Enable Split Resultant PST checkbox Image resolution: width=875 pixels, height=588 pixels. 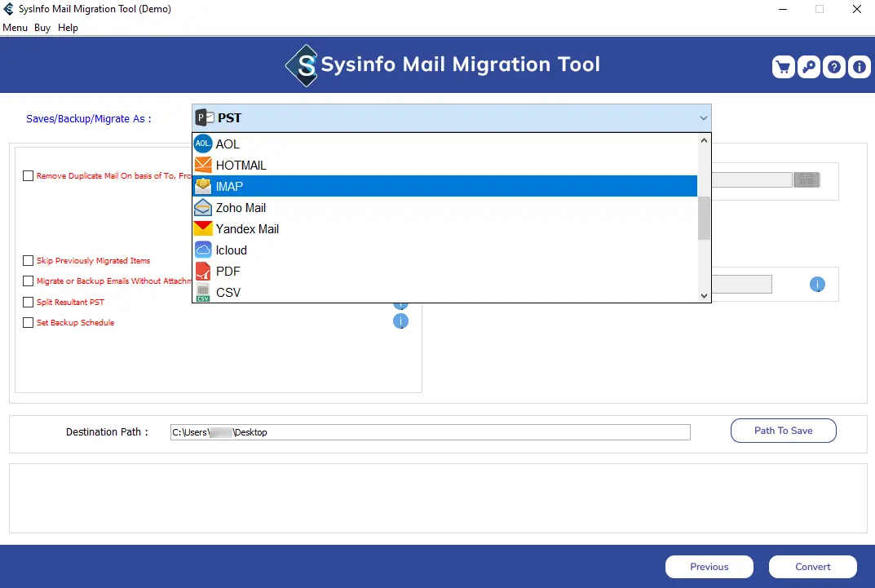click(x=28, y=303)
